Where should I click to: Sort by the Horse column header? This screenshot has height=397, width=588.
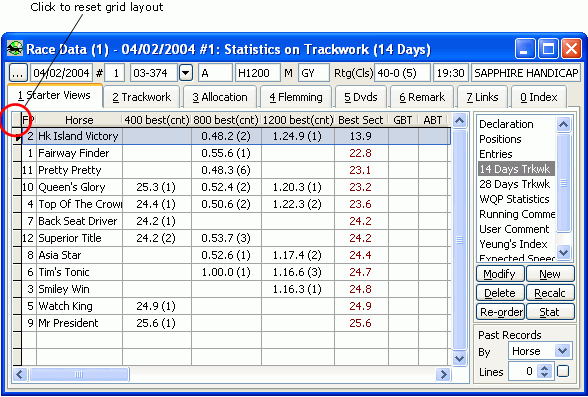click(79, 120)
